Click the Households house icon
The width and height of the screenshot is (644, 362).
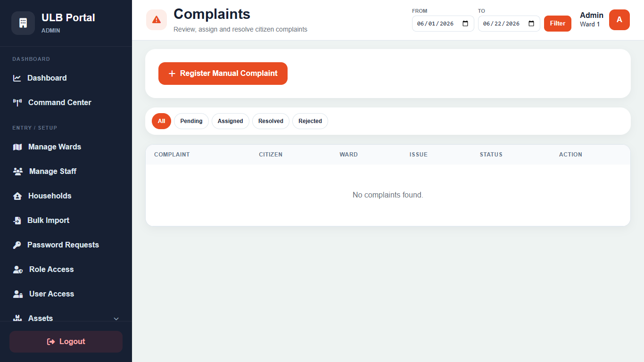click(x=17, y=196)
